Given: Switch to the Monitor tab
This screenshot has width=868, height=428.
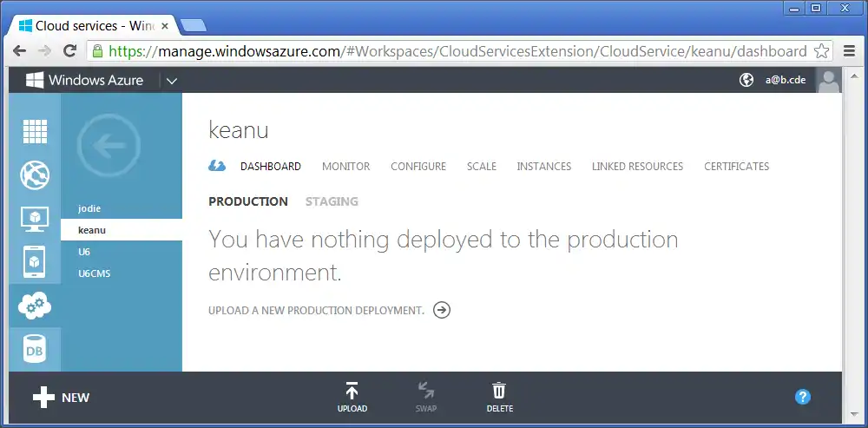Looking at the screenshot, I should point(346,166).
